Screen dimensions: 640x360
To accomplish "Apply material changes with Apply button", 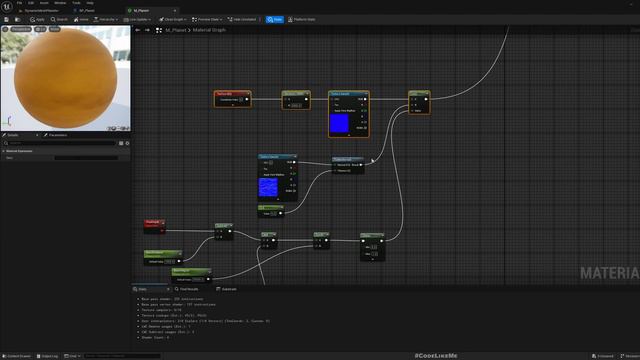I will point(37,19).
